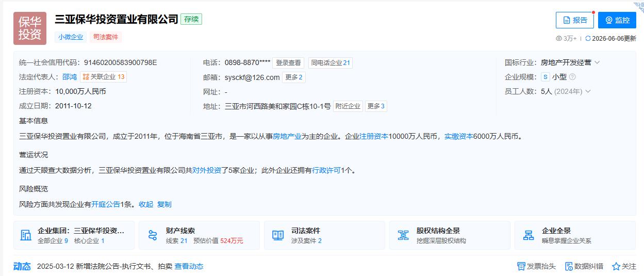Open the 司法案件 card
The width and height of the screenshot is (644, 276).
(324, 235)
